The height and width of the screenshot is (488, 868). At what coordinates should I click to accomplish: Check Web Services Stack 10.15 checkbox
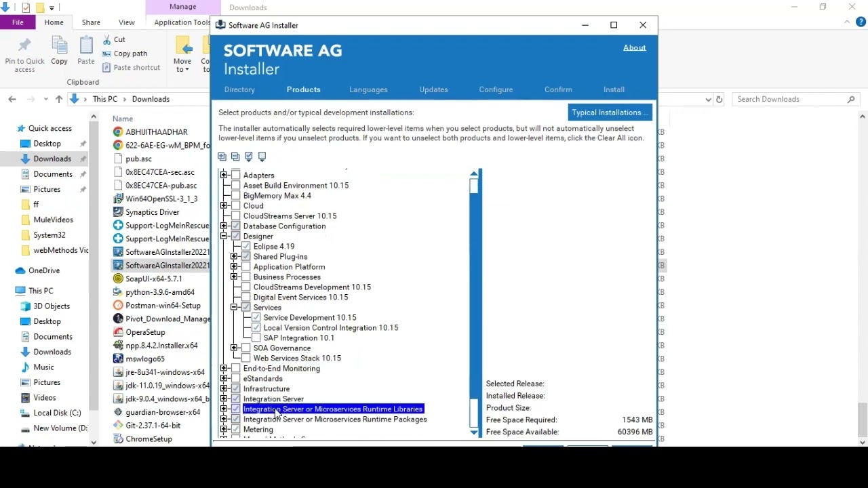click(x=246, y=359)
